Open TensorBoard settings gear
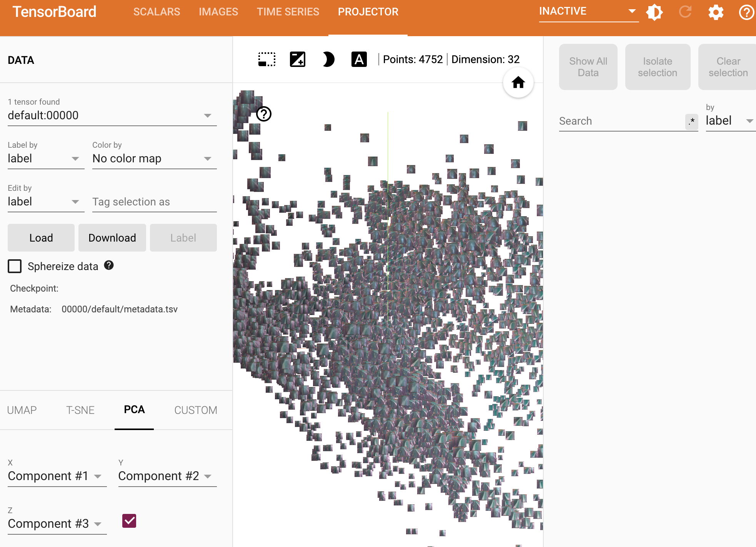756x547 pixels. (716, 12)
